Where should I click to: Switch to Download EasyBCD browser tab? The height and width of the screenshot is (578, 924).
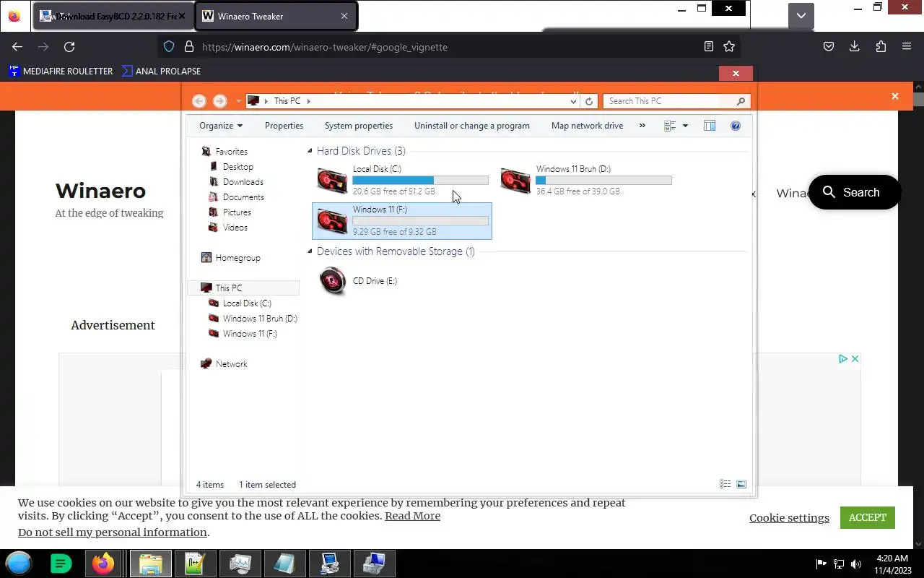[x=113, y=16]
